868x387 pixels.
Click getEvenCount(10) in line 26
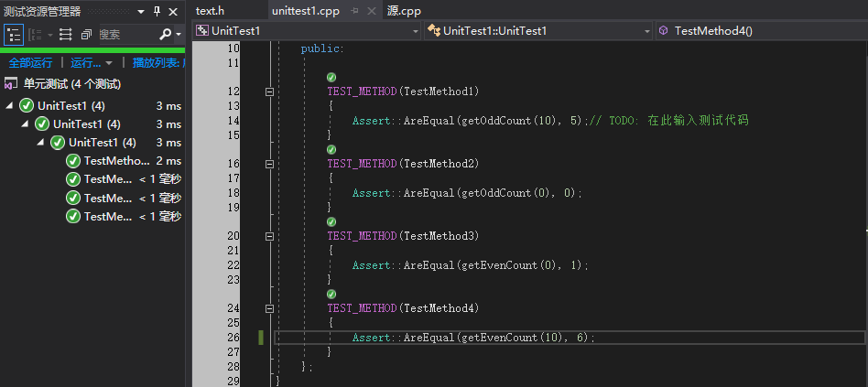[x=512, y=338]
